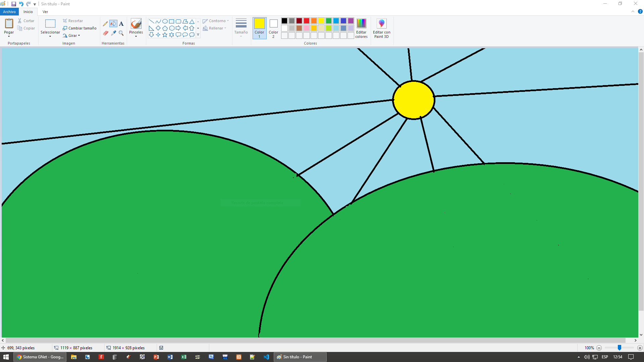
Task: Select the Pencil tool
Action: click(x=105, y=24)
